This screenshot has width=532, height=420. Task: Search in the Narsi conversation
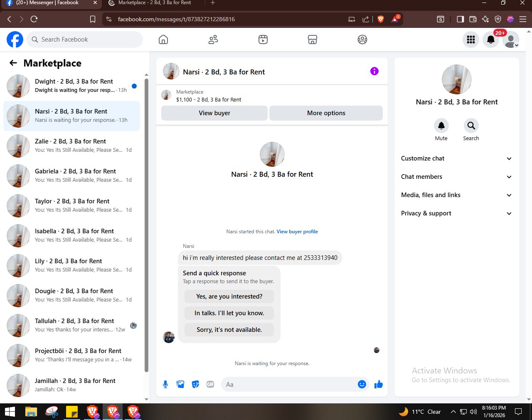pos(471,126)
